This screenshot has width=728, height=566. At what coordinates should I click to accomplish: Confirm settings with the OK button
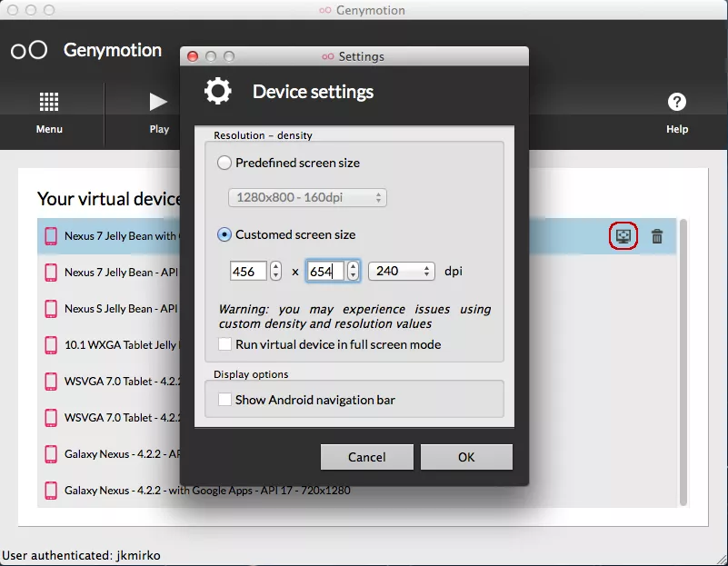466,457
